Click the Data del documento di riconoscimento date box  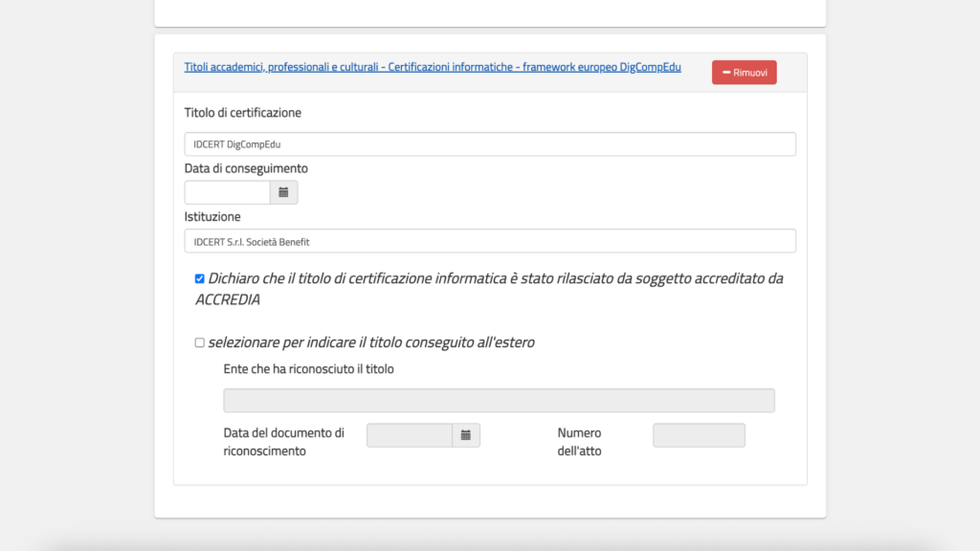pos(409,435)
